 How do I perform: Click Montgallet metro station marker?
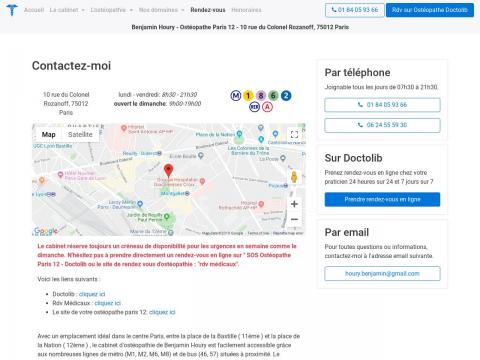click(x=187, y=193)
